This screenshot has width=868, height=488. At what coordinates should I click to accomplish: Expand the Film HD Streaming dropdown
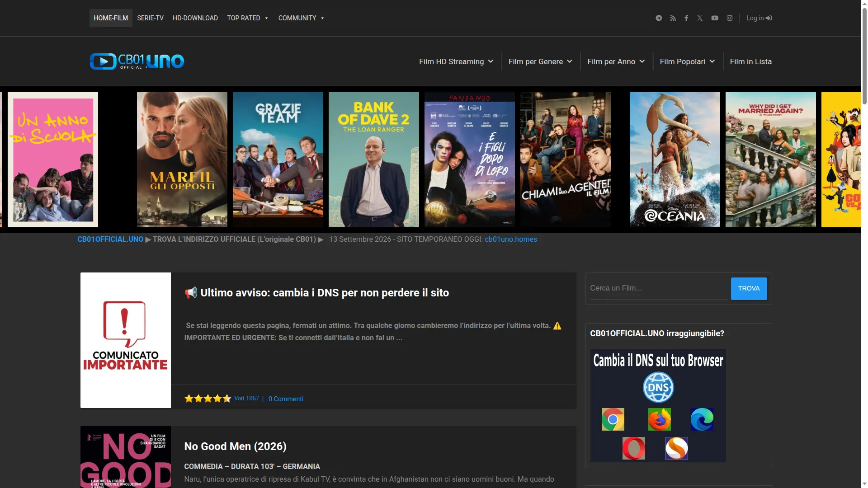[x=456, y=61]
